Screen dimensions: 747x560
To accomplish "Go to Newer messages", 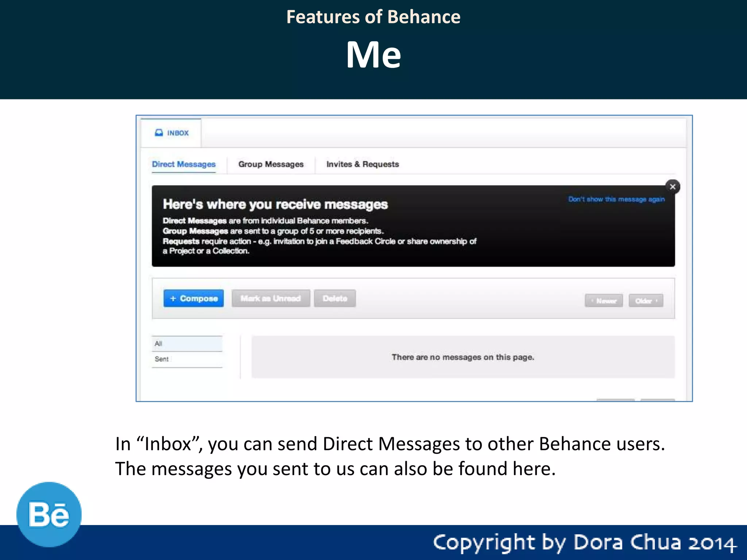I will pyautogui.click(x=604, y=301).
